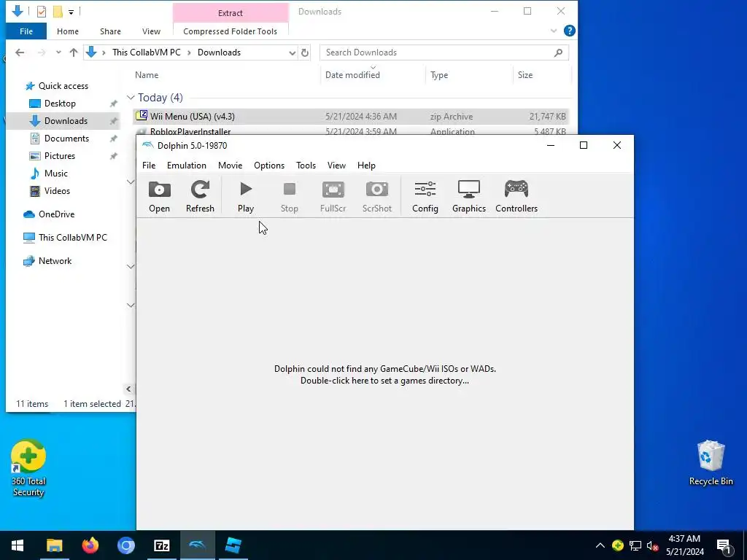The image size is (747, 560).
Task: Click the Search Downloads field
Action: click(444, 52)
